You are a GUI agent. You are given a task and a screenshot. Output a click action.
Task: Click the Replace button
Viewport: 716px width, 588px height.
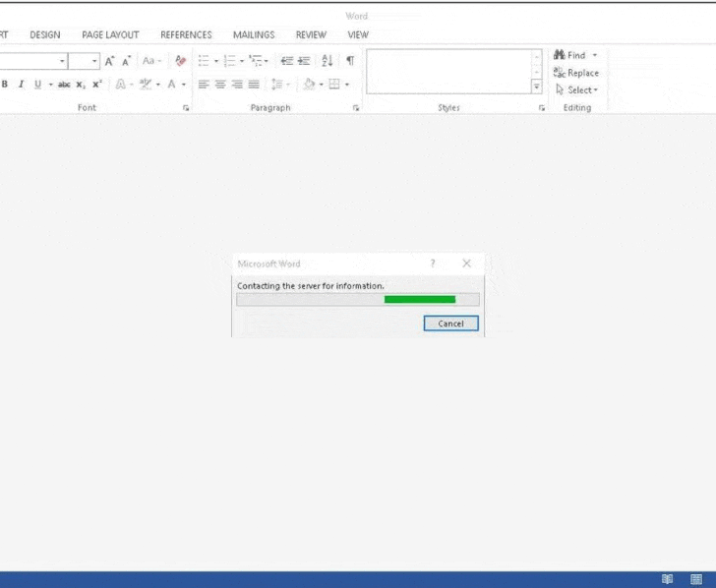576,73
